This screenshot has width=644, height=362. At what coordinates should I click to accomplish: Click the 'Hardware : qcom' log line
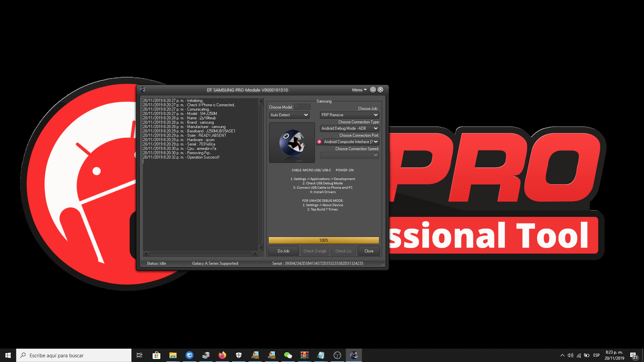179,140
